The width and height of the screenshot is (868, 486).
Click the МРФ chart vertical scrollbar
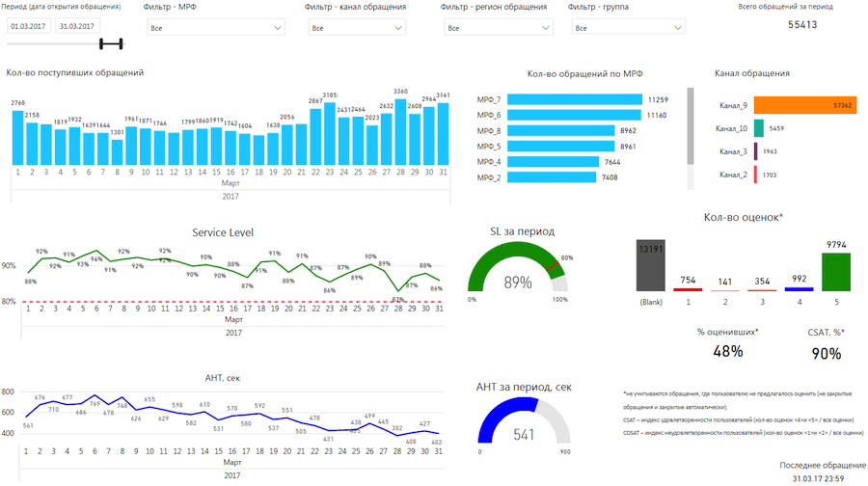click(x=691, y=125)
